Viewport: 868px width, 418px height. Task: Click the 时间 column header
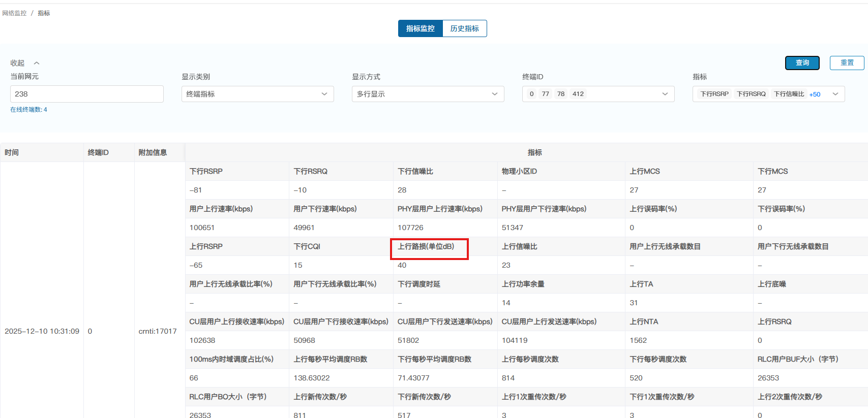click(12, 152)
